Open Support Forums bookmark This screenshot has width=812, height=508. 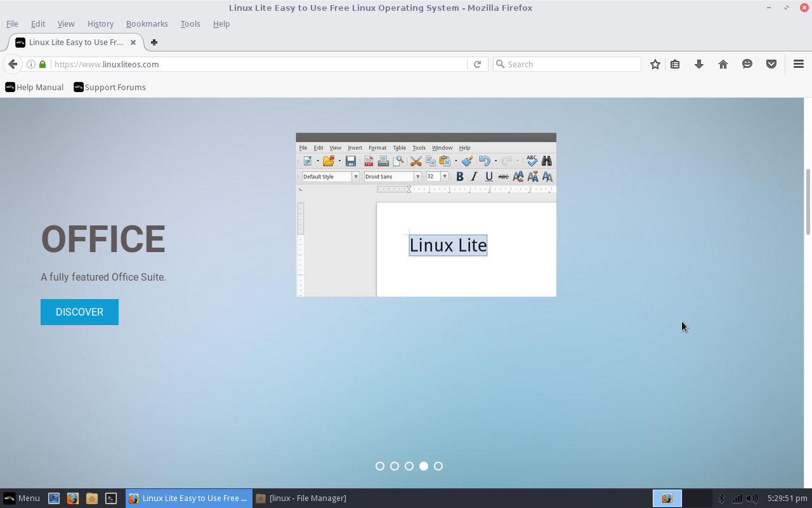(x=110, y=87)
